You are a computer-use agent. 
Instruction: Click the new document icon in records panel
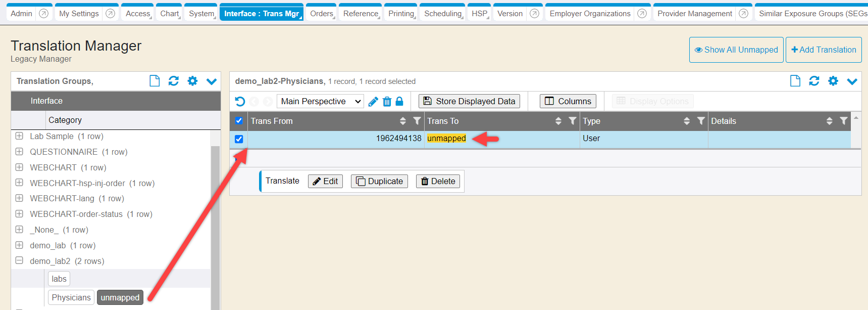pos(795,81)
